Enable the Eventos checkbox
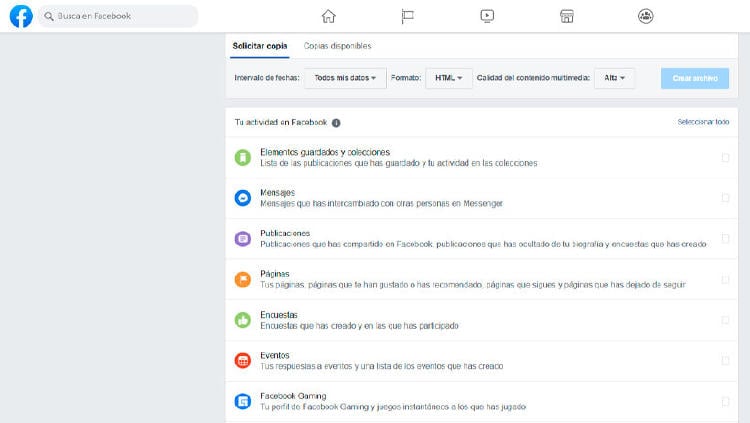 725,361
